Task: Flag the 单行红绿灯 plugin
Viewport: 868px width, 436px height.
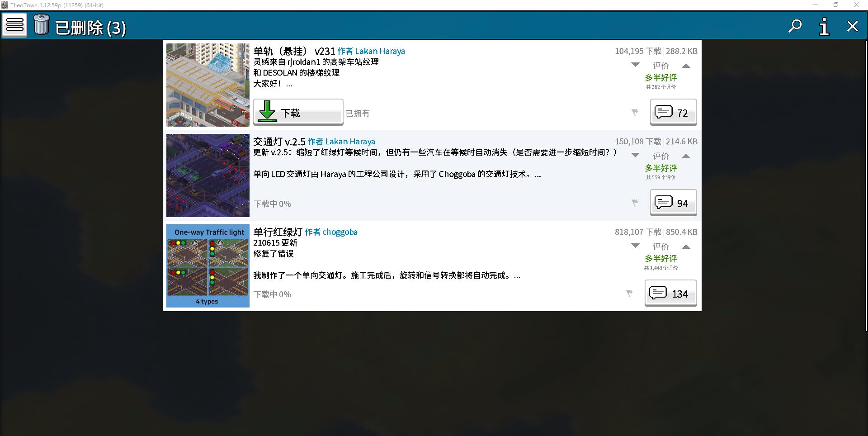Action: pos(629,293)
